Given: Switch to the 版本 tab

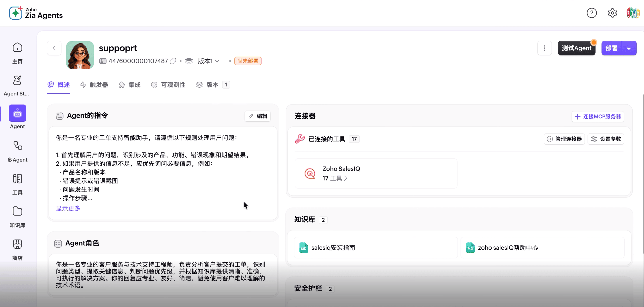Looking at the screenshot, I should tap(213, 85).
